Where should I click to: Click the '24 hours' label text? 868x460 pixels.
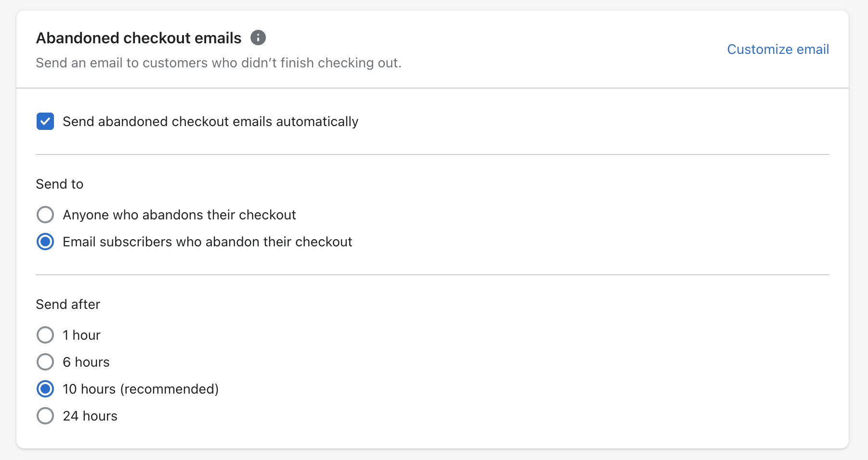tap(90, 416)
